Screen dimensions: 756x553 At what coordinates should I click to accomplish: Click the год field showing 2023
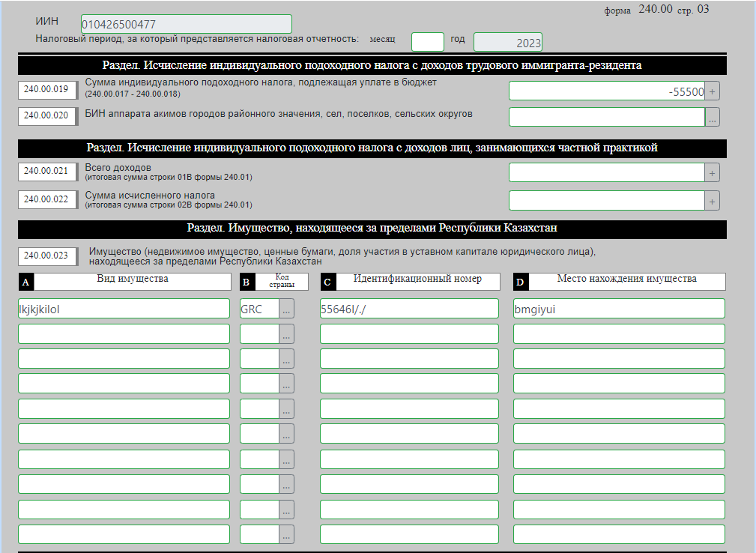click(x=508, y=42)
